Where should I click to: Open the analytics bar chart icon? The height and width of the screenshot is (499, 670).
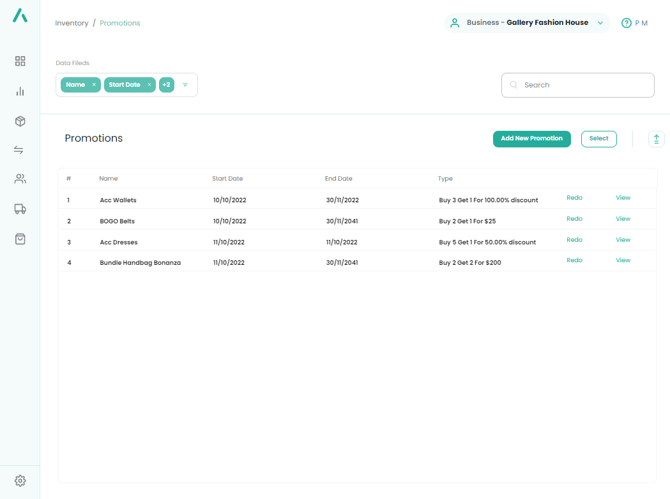click(x=20, y=92)
